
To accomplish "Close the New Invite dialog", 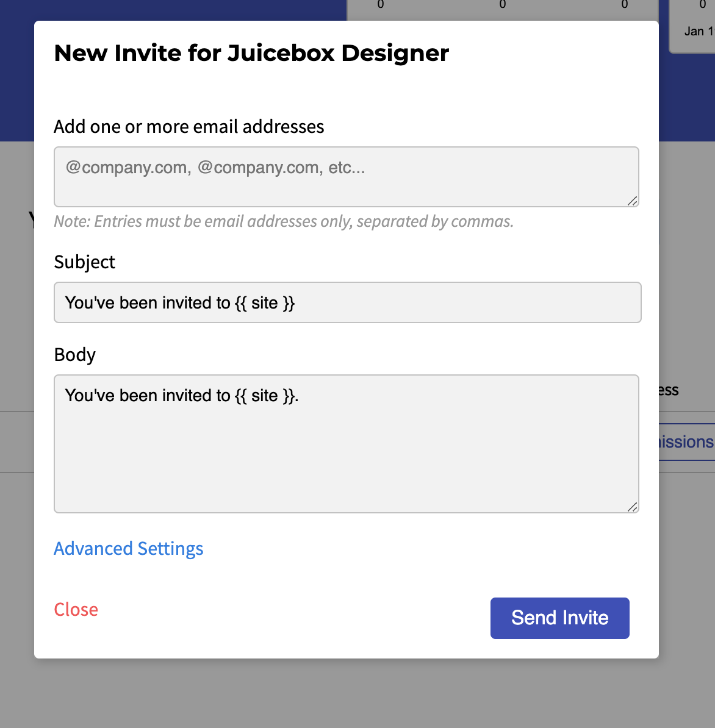I will 76,609.
